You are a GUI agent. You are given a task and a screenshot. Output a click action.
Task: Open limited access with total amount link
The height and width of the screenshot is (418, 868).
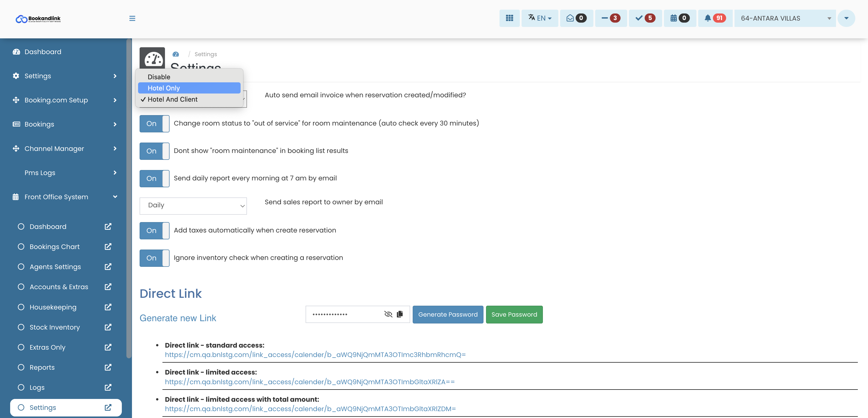[310, 409]
